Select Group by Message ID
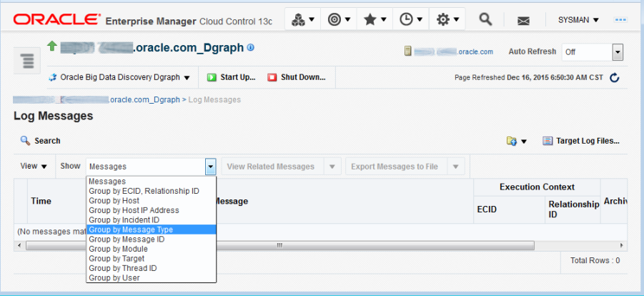 151,240
